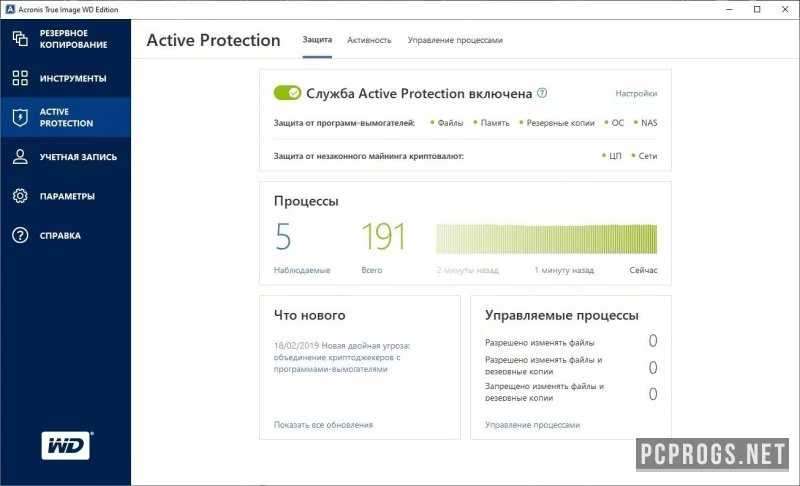The width and height of the screenshot is (800, 486).
Task: Click the NAS protection indicator
Action: click(x=645, y=122)
